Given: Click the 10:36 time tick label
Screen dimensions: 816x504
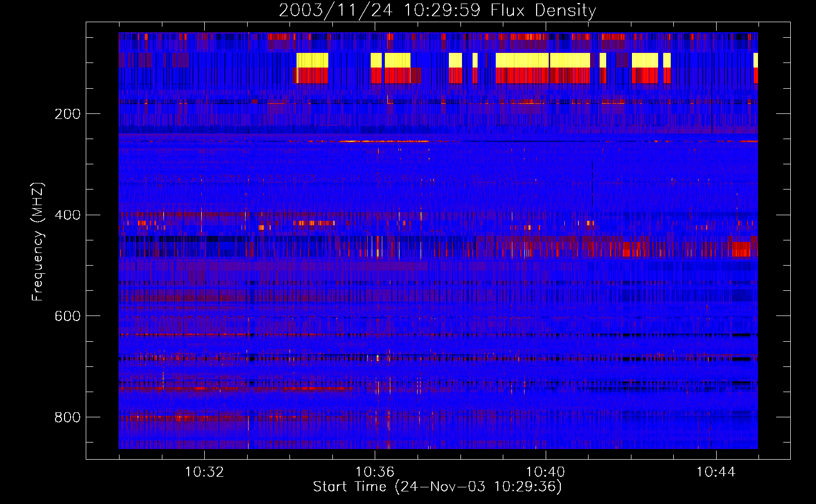Looking at the screenshot, I should tap(375, 472).
